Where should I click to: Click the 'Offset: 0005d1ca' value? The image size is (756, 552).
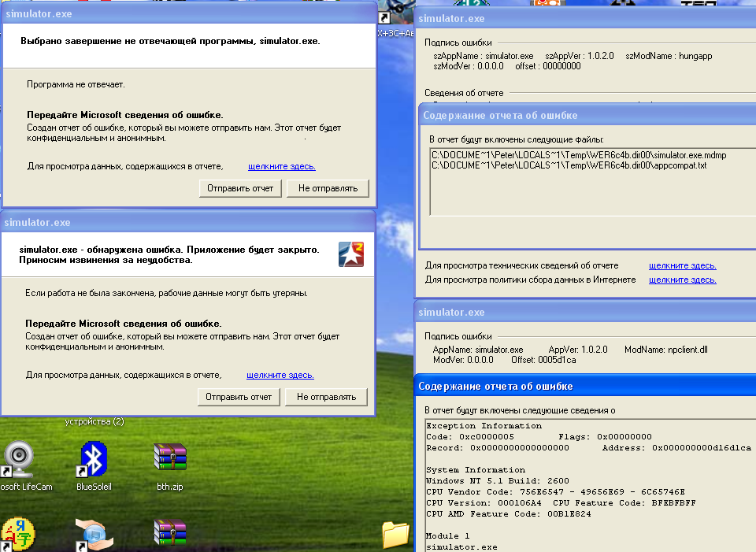pos(543,360)
